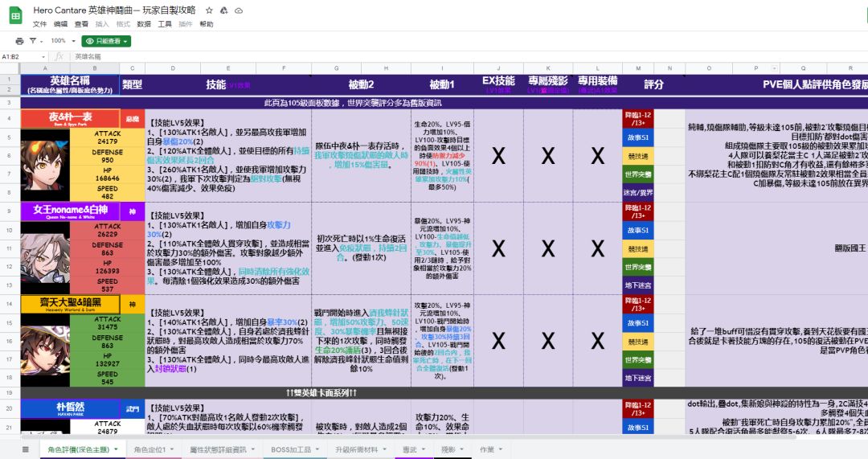This screenshot has height=459, width=868.
Task: Open the Google Sheets home icon
Action: (x=15, y=15)
